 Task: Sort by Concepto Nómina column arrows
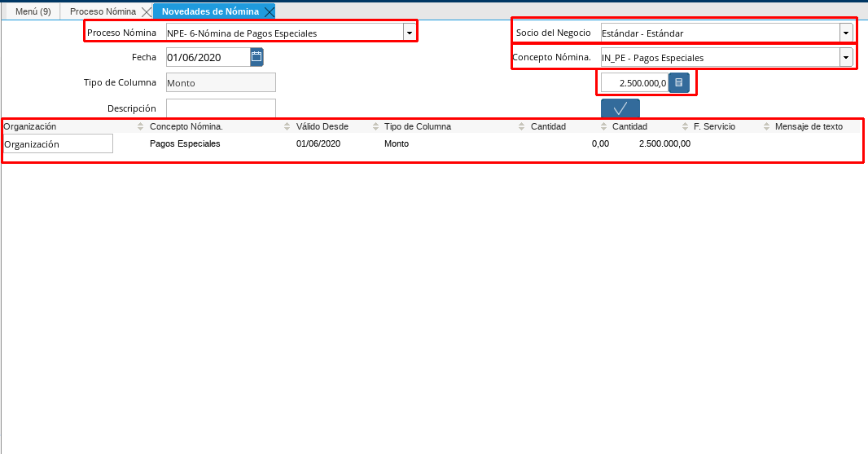pyautogui.click(x=287, y=126)
